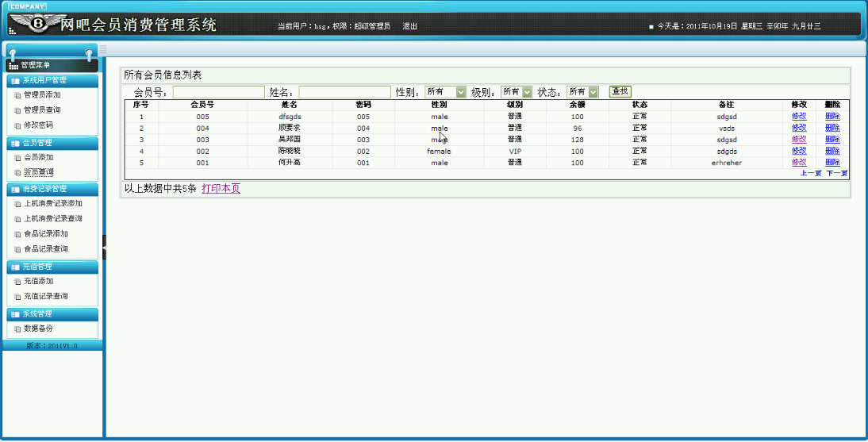
Task: Click the balance value 96
Action: (578, 129)
